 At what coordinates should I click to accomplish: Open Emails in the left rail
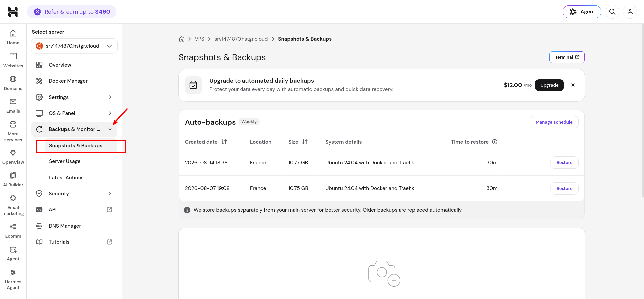[x=13, y=106]
